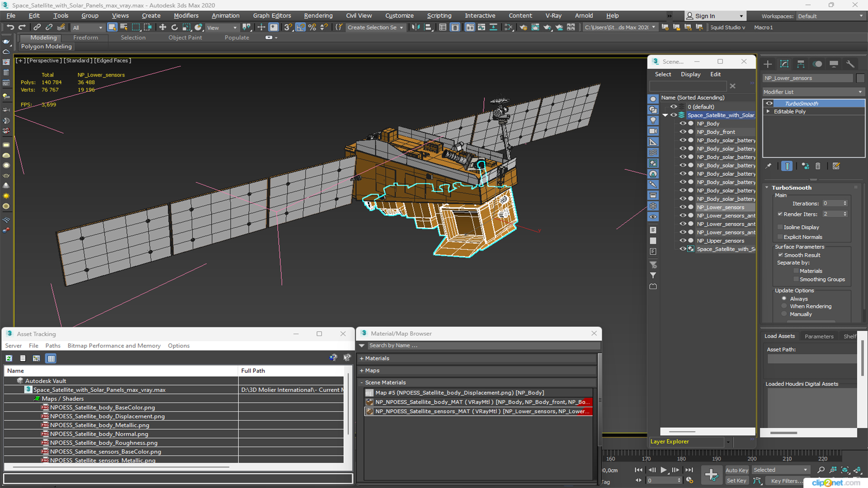Activate the Select and Link tool
868x488 pixels.
(x=37, y=27)
